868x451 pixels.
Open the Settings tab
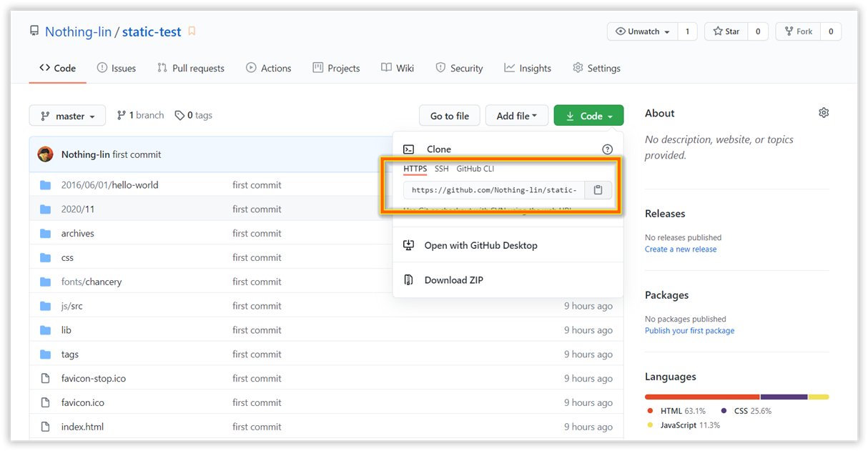click(596, 69)
